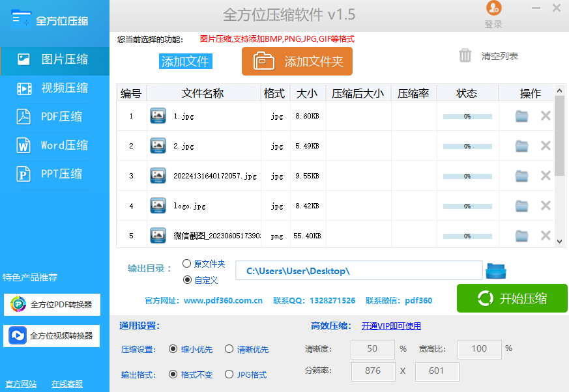Open folder icon for 20224131640172057.jpg row
The height and width of the screenshot is (392, 569).
(x=521, y=175)
